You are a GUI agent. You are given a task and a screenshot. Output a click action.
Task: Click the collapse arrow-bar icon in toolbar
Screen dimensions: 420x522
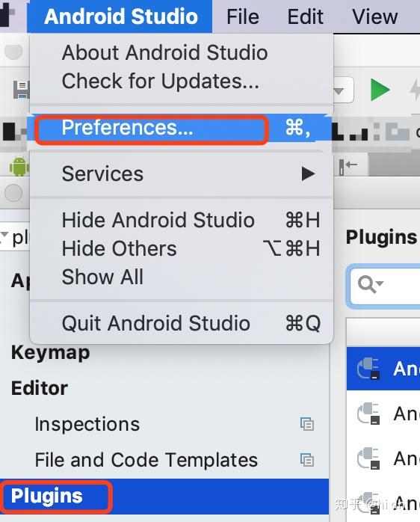[x=348, y=166]
